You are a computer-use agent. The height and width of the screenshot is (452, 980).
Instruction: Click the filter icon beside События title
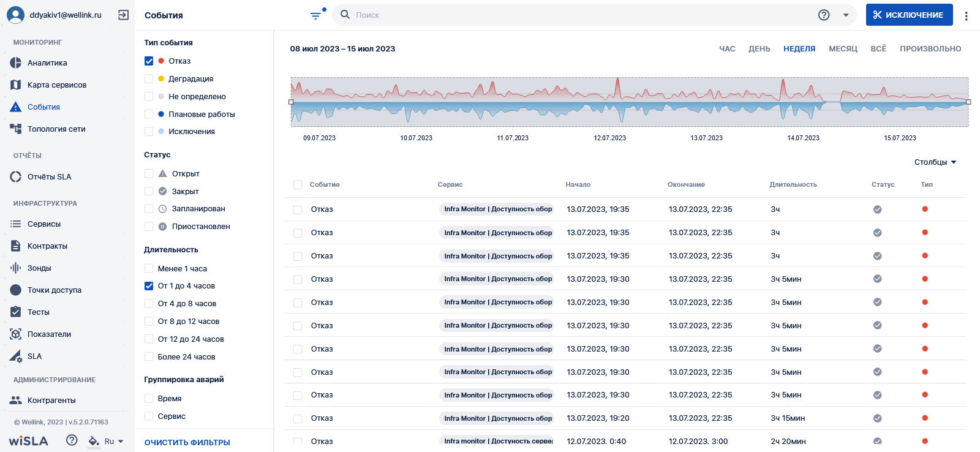click(316, 15)
